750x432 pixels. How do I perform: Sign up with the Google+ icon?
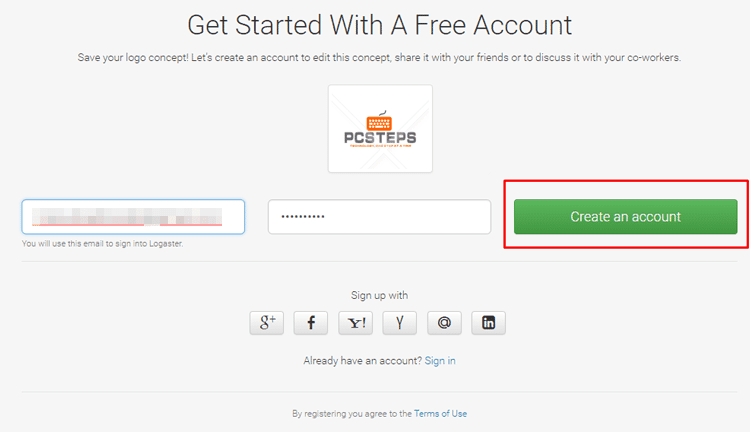[266, 323]
